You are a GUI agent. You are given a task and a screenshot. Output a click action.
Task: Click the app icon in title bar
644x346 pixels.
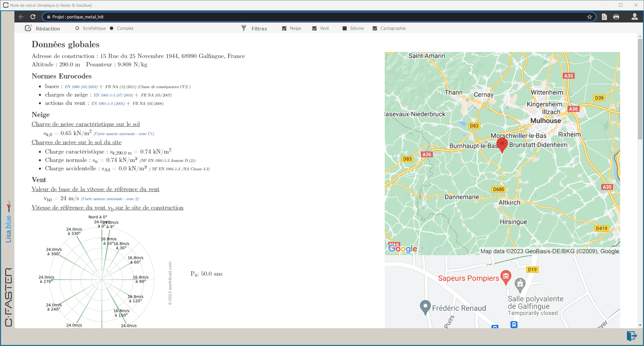[x=5, y=5]
